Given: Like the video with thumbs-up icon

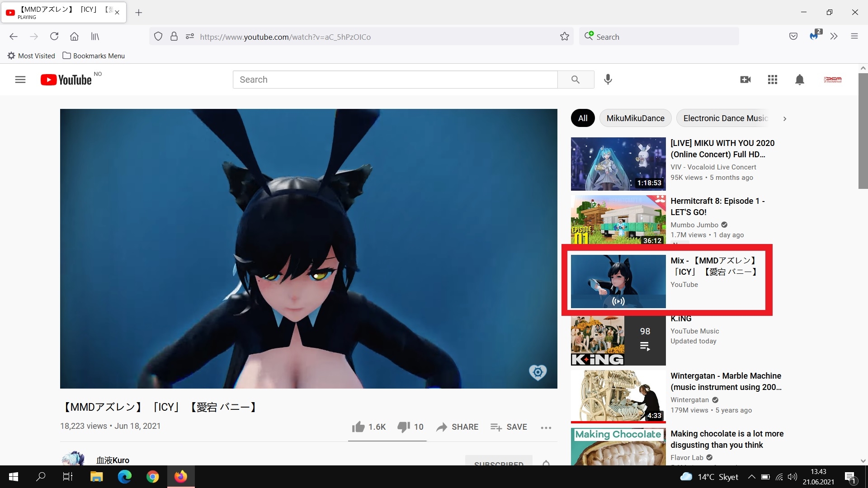Looking at the screenshot, I should tap(359, 427).
